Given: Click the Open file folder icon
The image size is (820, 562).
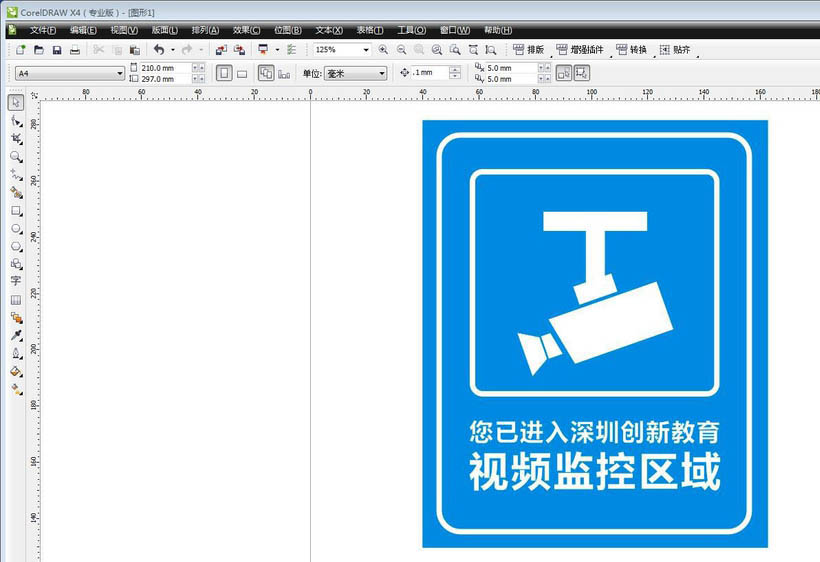Looking at the screenshot, I should pos(39,50).
